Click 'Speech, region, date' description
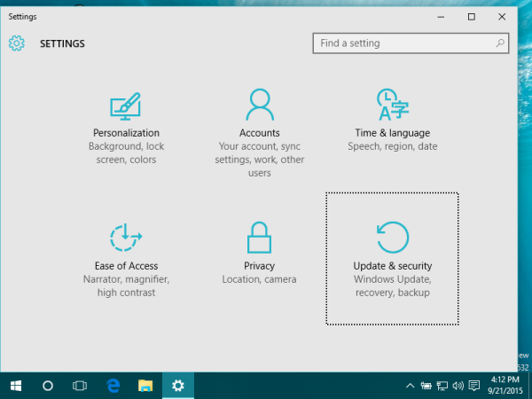This screenshot has width=532, height=399. pyautogui.click(x=393, y=146)
